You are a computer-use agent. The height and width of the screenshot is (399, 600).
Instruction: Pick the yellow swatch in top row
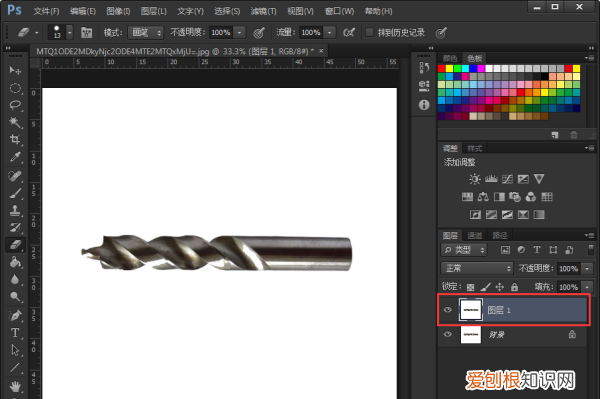point(450,68)
